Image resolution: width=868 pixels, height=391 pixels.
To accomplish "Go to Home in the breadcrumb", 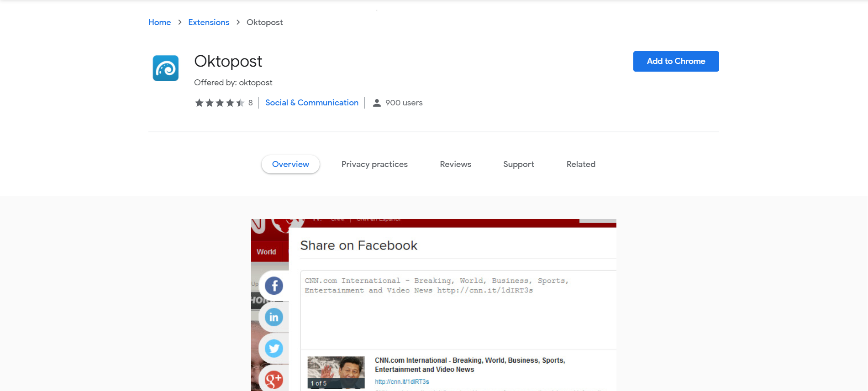I will click(x=159, y=22).
